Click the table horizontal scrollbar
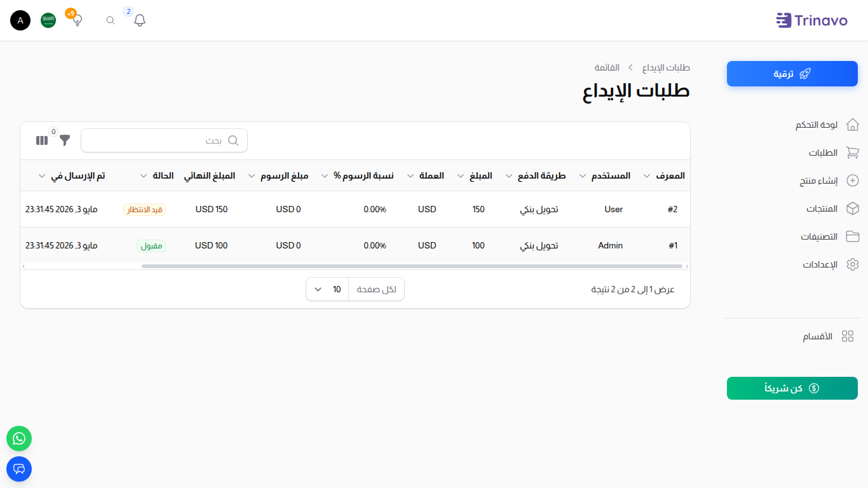The height and width of the screenshot is (488, 868). (x=412, y=266)
